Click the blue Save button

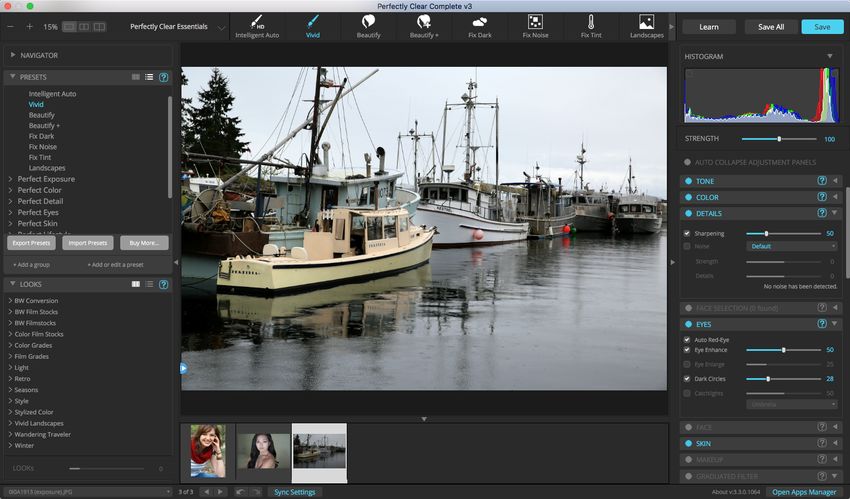822,27
